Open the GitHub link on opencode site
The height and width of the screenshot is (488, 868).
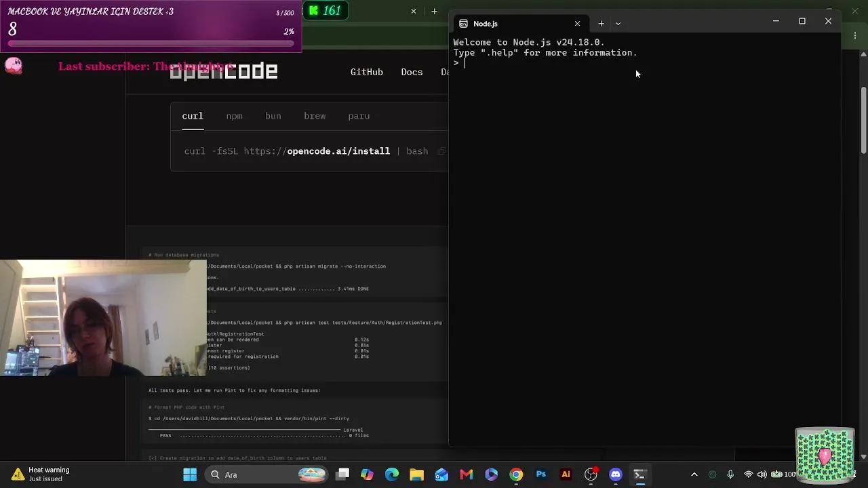tap(367, 72)
